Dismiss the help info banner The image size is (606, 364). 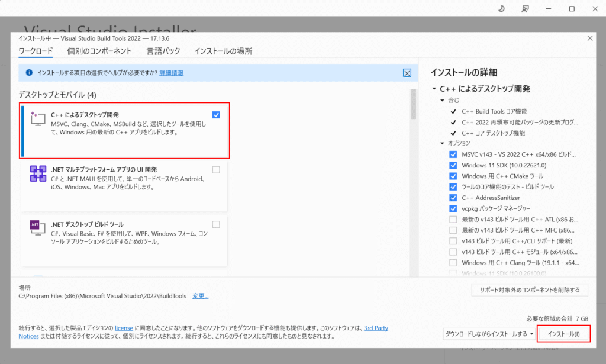point(407,73)
